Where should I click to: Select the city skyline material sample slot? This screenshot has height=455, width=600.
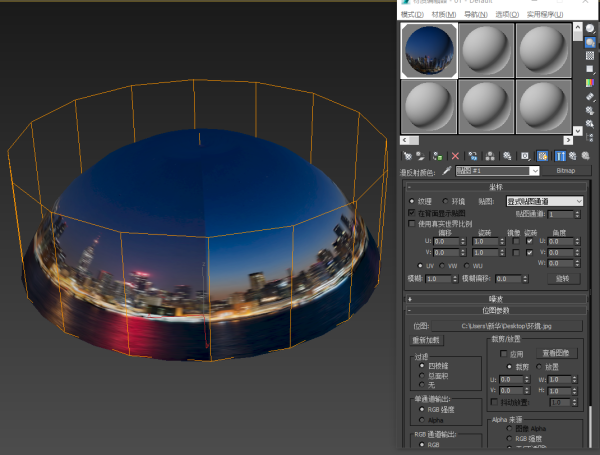429,50
